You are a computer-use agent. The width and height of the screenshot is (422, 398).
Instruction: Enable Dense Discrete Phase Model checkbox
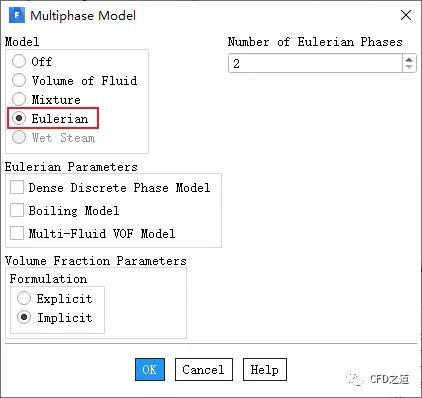point(17,187)
